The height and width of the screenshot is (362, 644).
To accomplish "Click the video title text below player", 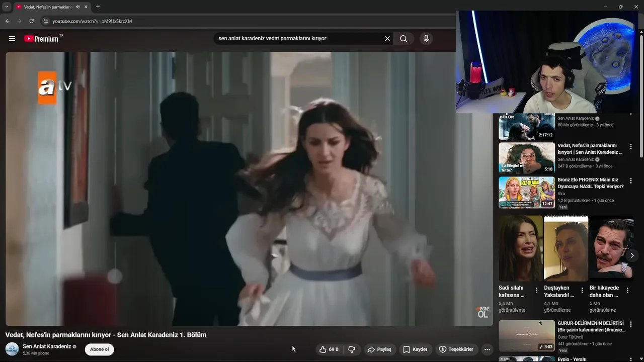I will [106, 335].
